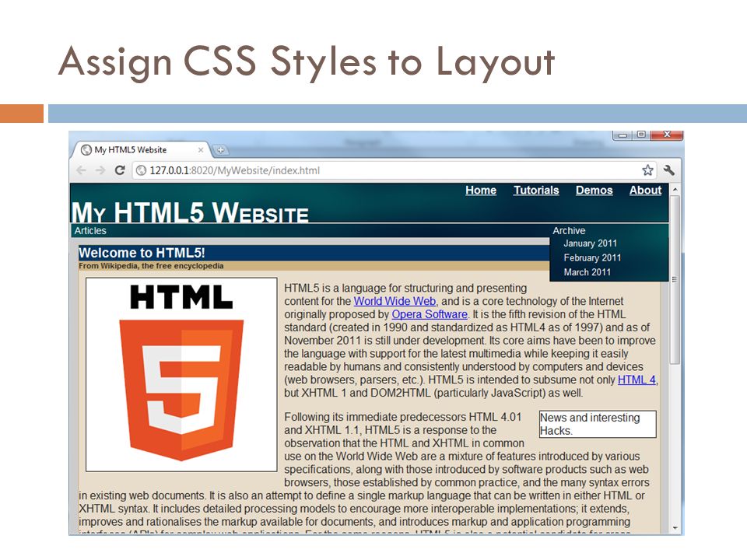Click the My HTML5 Website banner title
747x560 pixels.
coord(190,212)
